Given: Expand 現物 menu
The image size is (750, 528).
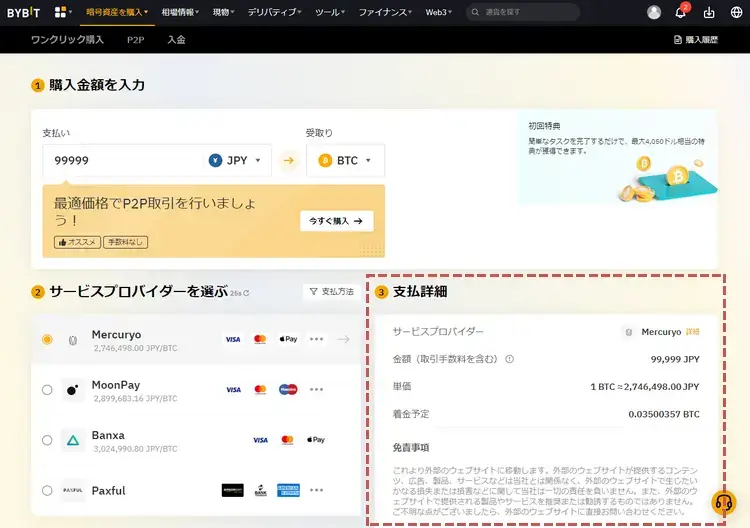Looking at the screenshot, I should [223, 12].
